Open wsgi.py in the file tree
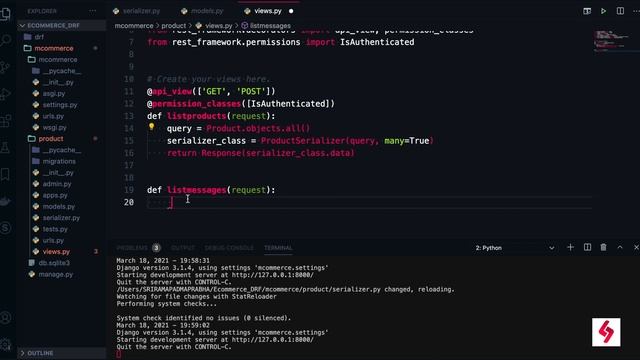640x360 pixels. point(54,127)
